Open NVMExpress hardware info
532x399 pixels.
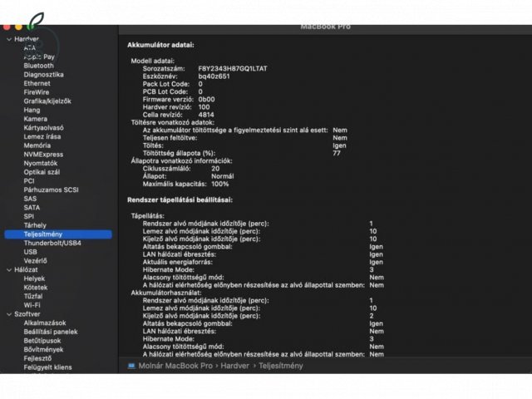pyautogui.click(x=43, y=154)
